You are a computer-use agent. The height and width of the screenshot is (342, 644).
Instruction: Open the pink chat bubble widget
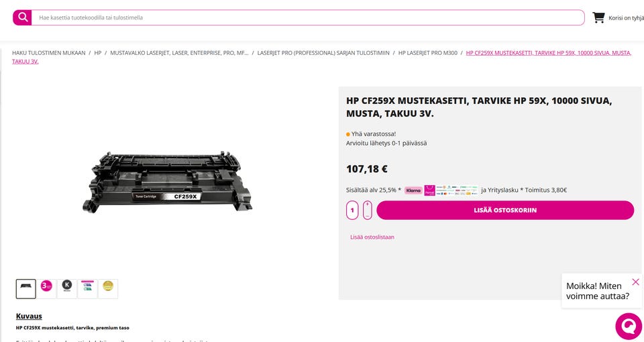pyautogui.click(x=629, y=327)
